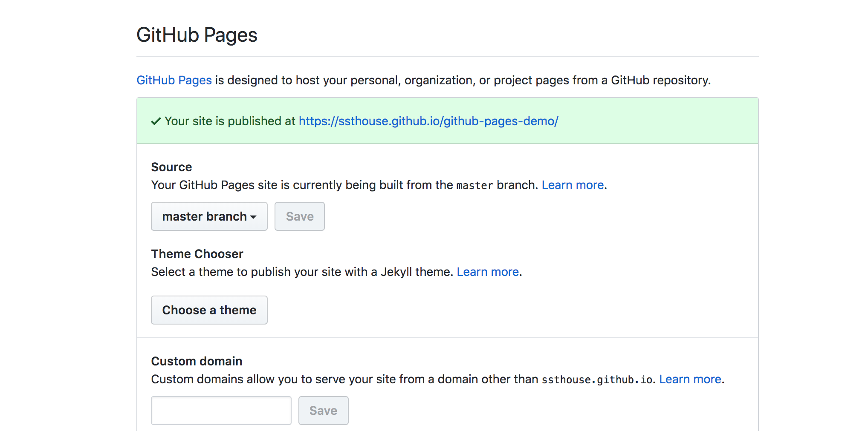Click the Source section heading
Viewport: 868px width, 431px height.
(x=171, y=167)
